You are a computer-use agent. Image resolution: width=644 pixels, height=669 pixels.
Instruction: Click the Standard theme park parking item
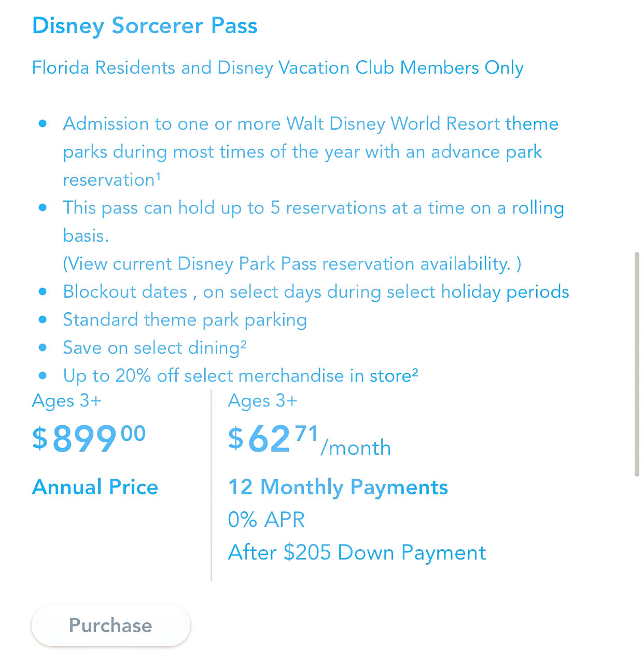(x=185, y=320)
